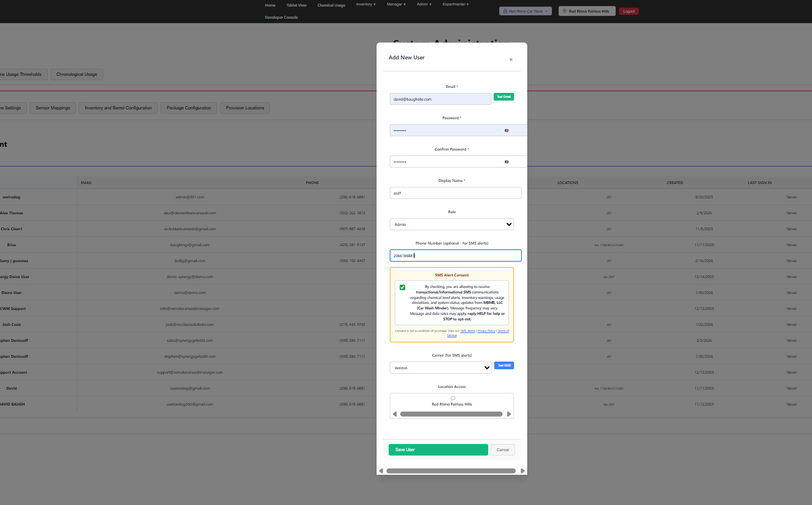Open the Role dropdown
812x505 pixels.
(451, 224)
